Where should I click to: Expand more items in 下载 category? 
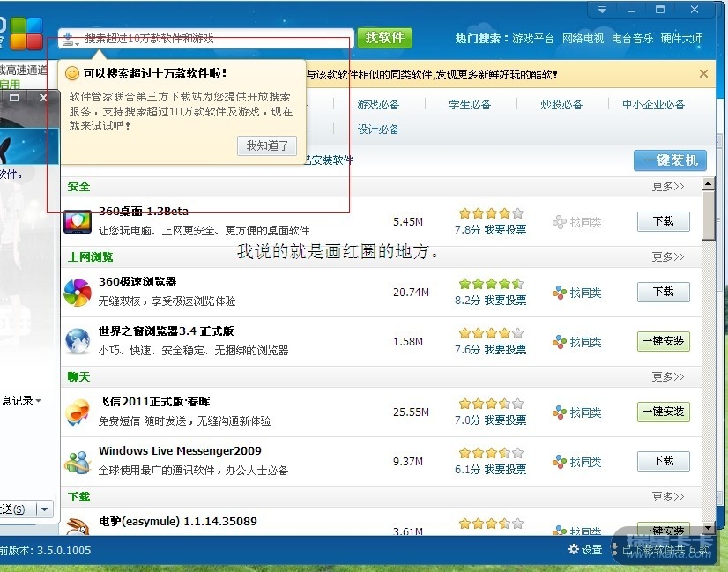(x=668, y=496)
